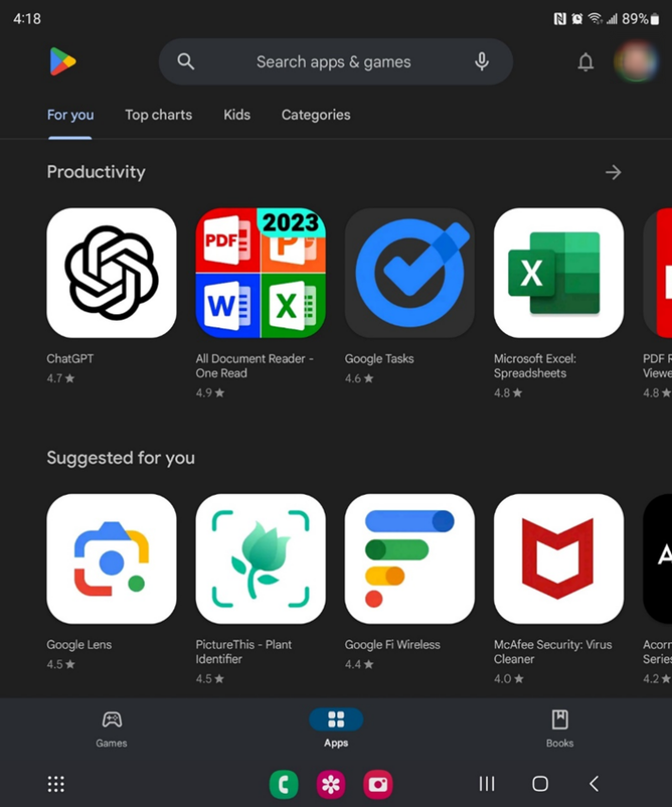Open 'McAfee Security: Virus Cleaner' title
Image resolution: width=672 pixels, height=807 pixels.
pos(553,652)
